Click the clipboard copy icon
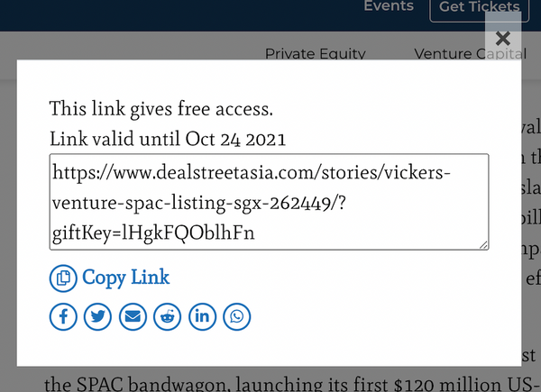Viewport: 541px width, 392px height. click(x=63, y=278)
